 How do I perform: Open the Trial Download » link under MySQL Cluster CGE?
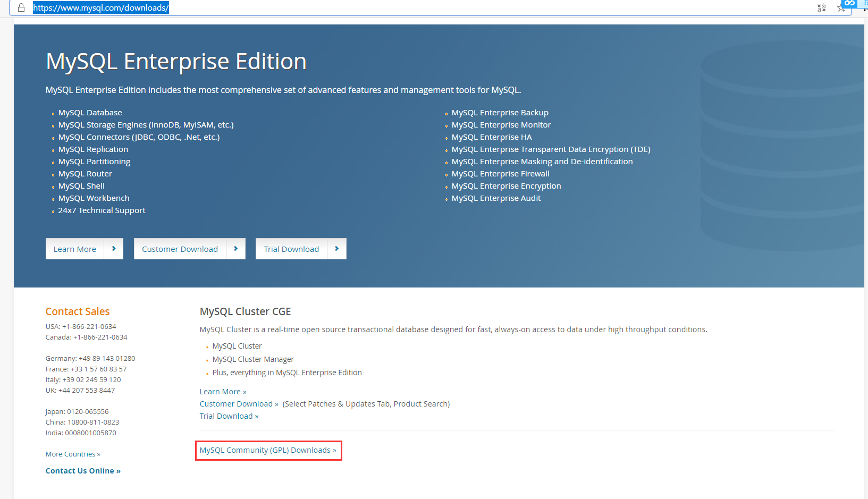(229, 416)
